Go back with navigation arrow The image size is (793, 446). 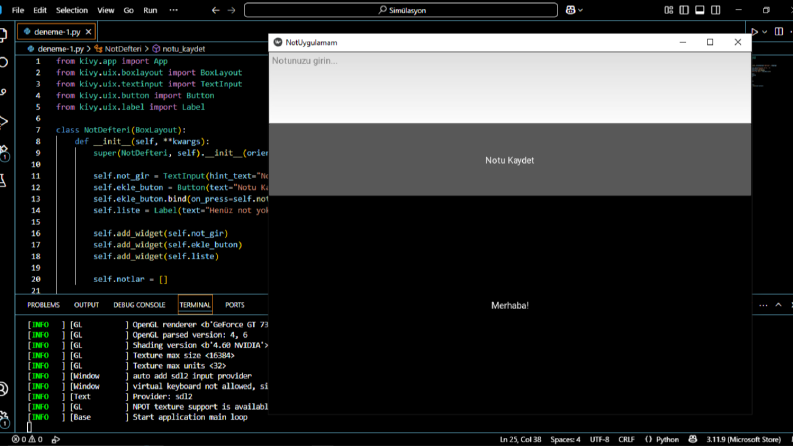[215, 10]
